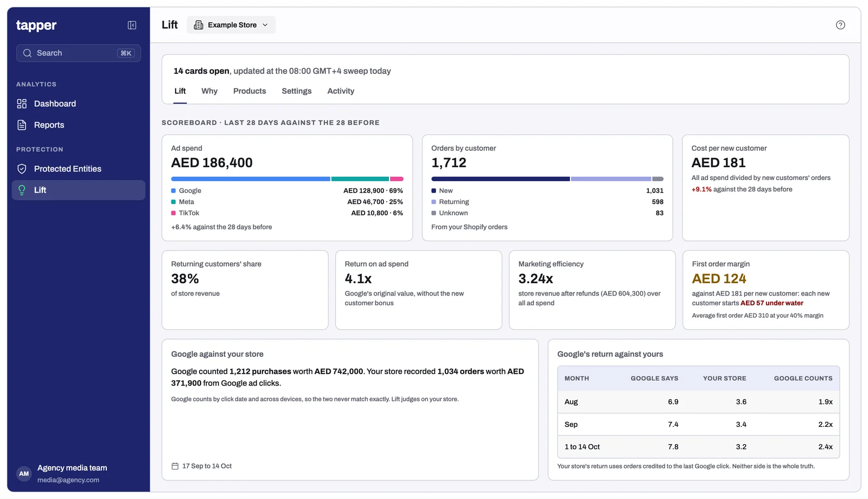Click the calendar icon beside 17 Sep to 14 Oct
The image size is (868, 499).
tap(175, 466)
